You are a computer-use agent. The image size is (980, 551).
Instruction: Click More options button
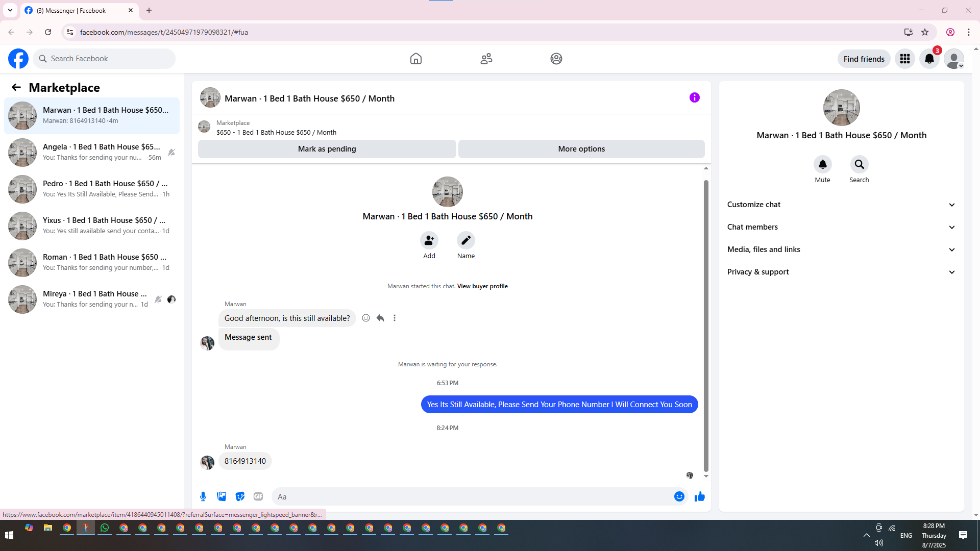[x=581, y=149]
